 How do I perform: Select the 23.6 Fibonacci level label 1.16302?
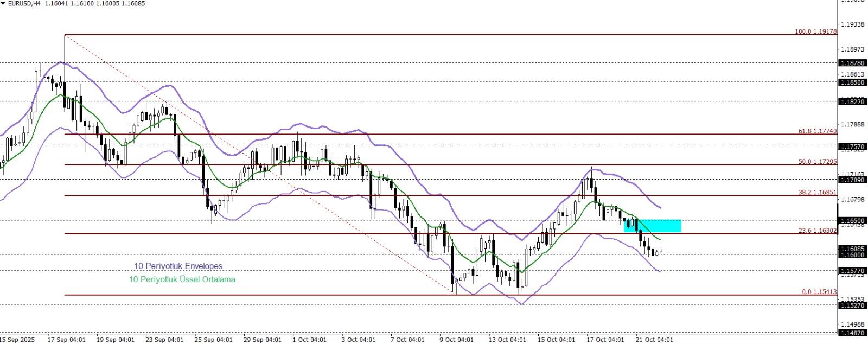point(818,231)
